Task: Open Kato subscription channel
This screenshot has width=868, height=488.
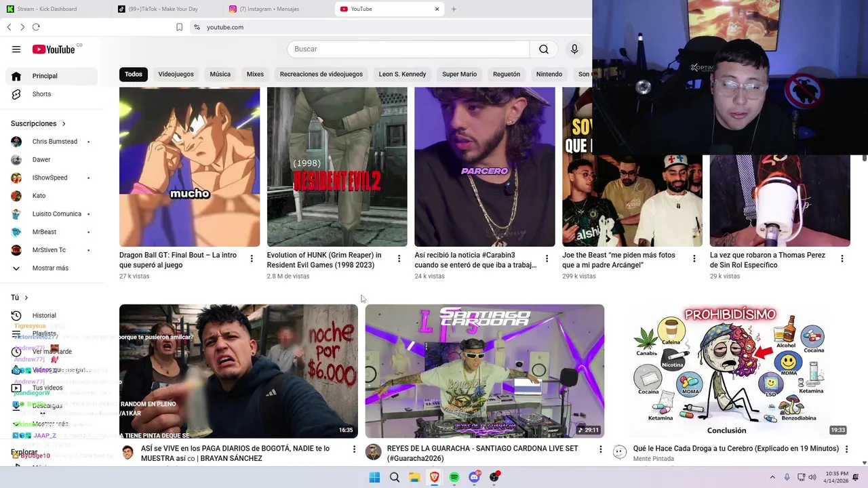Action: [52, 196]
